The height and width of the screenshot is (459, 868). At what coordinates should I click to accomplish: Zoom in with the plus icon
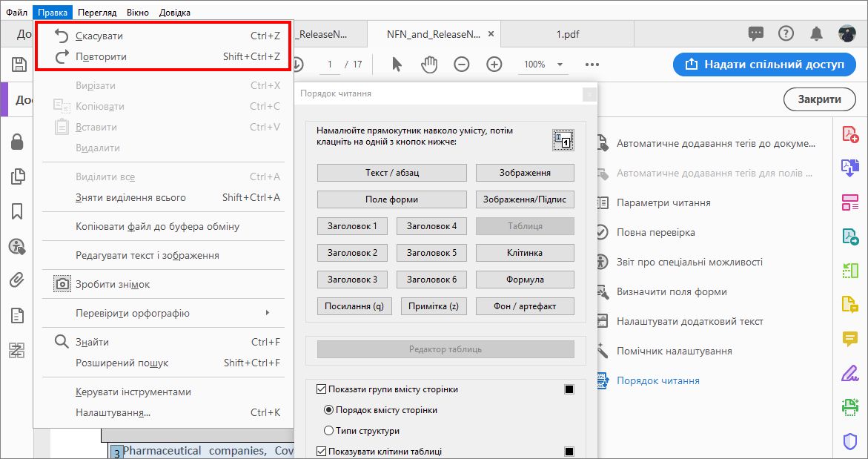(x=494, y=65)
